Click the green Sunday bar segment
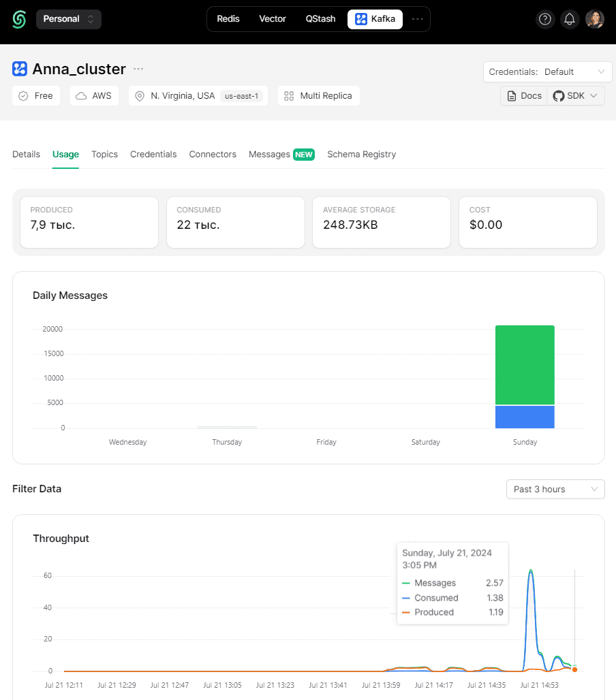 tap(525, 365)
